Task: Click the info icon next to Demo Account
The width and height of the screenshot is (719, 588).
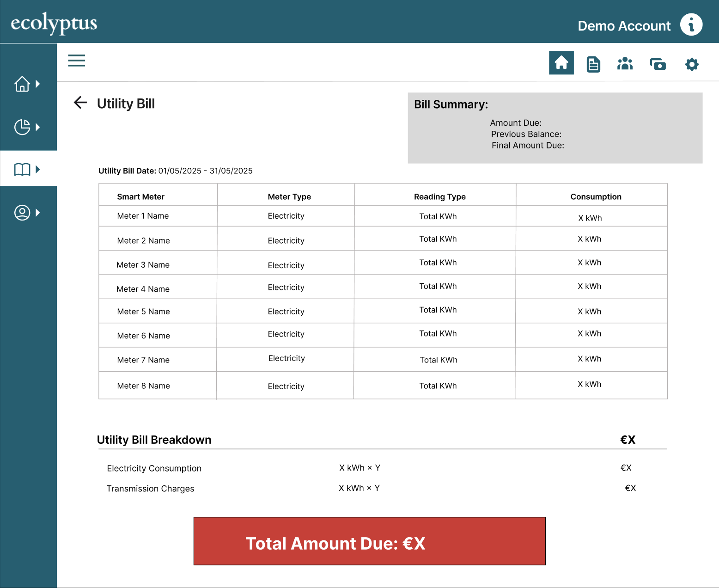Action: 691,25
